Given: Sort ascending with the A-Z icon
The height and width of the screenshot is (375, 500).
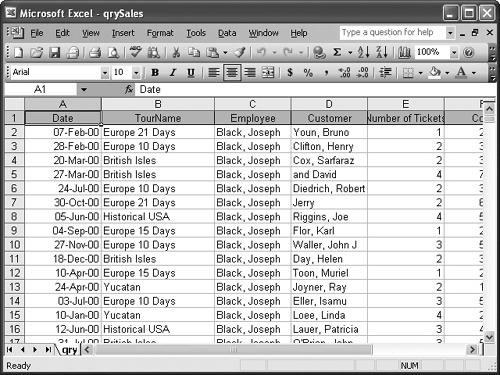Looking at the screenshot, I should click(364, 52).
